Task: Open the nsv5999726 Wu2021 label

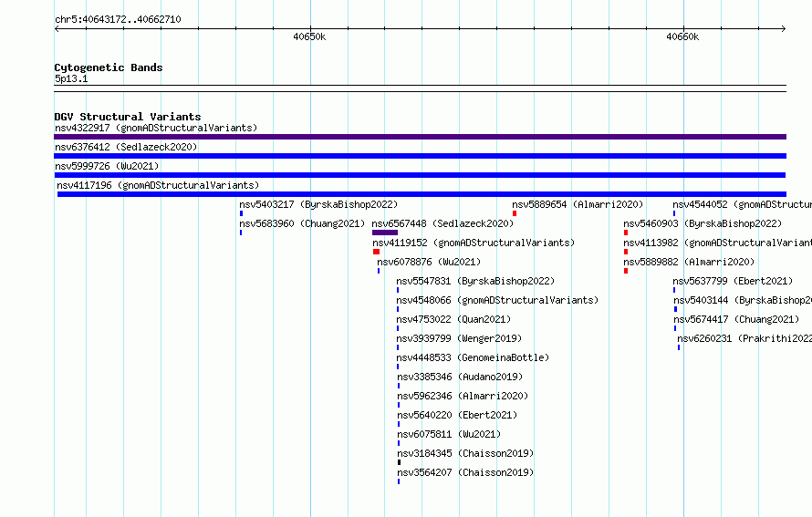Action: (107, 166)
